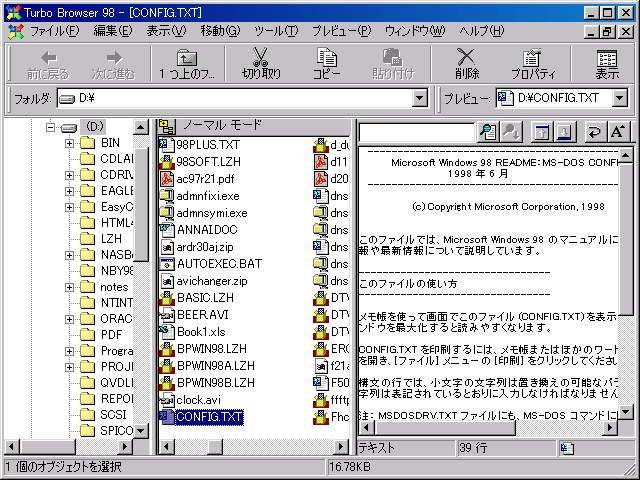Open the 表示(V) menu
The width and height of the screenshot is (640, 480).
coord(166,31)
